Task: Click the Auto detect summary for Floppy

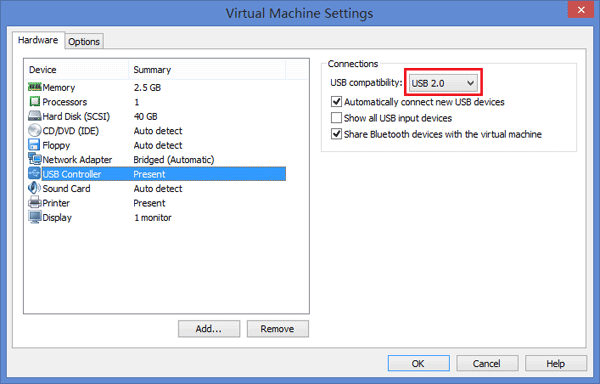Action: pyautogui.click(x=158, y=145)
